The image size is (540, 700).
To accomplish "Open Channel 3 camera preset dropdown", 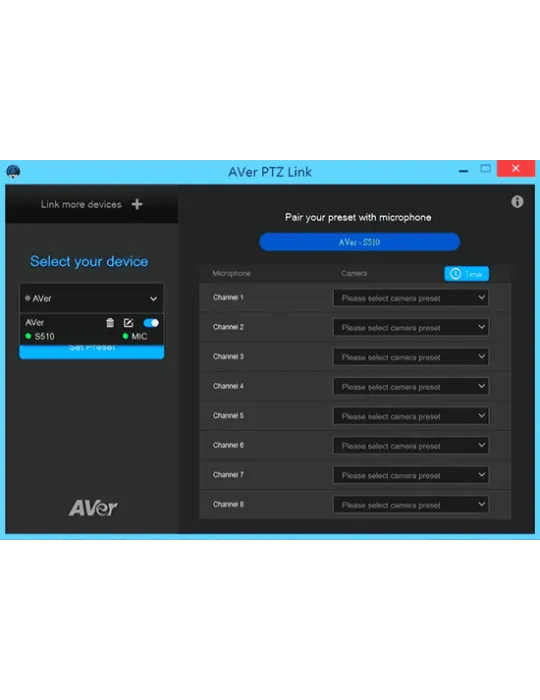I will click(x=411, y=357).
